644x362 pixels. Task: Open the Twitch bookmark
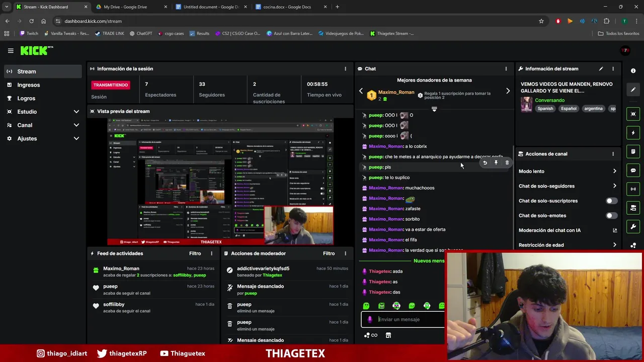pyautogui.click(x=29, y=34)
